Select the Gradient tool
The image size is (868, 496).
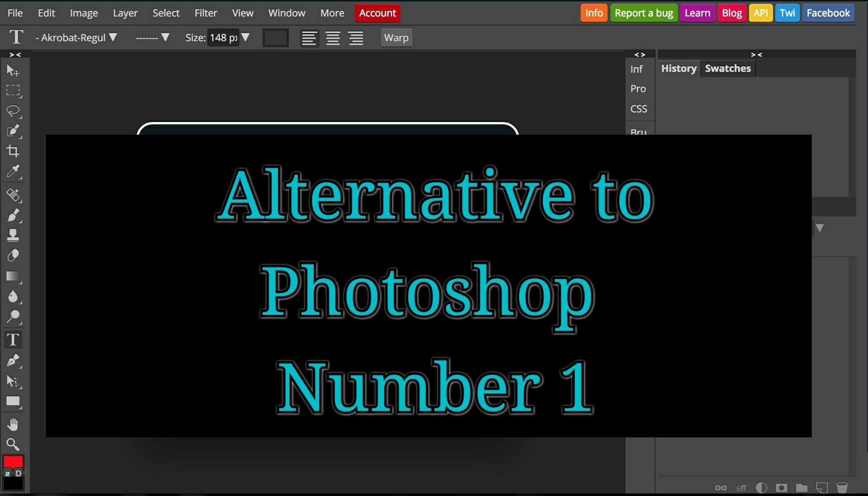tap(13, 276)
